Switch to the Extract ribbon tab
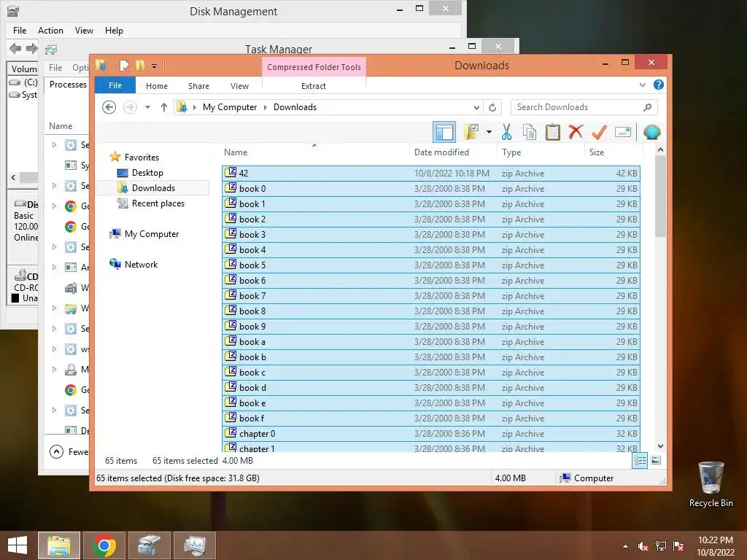 tap(314, 86)
